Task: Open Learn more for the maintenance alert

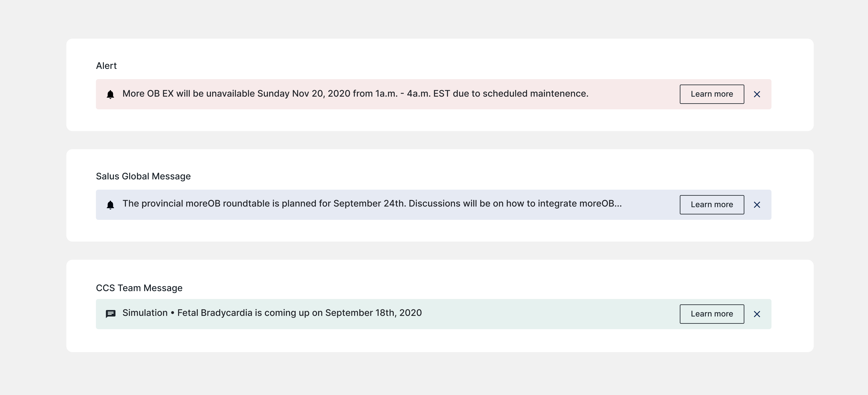Action: pos(712,94)
